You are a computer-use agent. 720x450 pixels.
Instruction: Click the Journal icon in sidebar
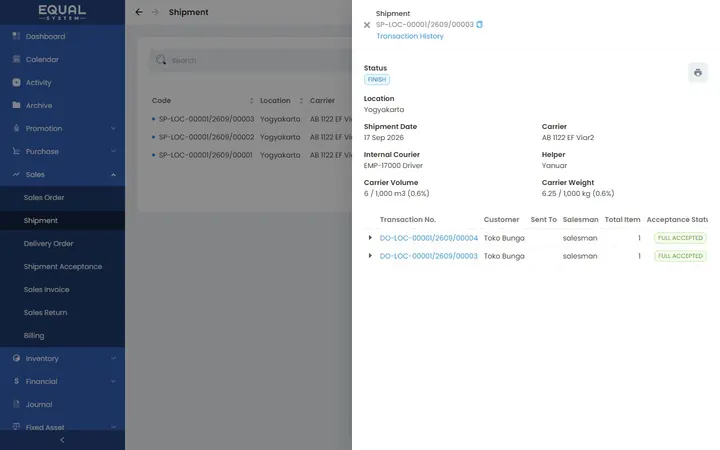(x=17, y=404)
